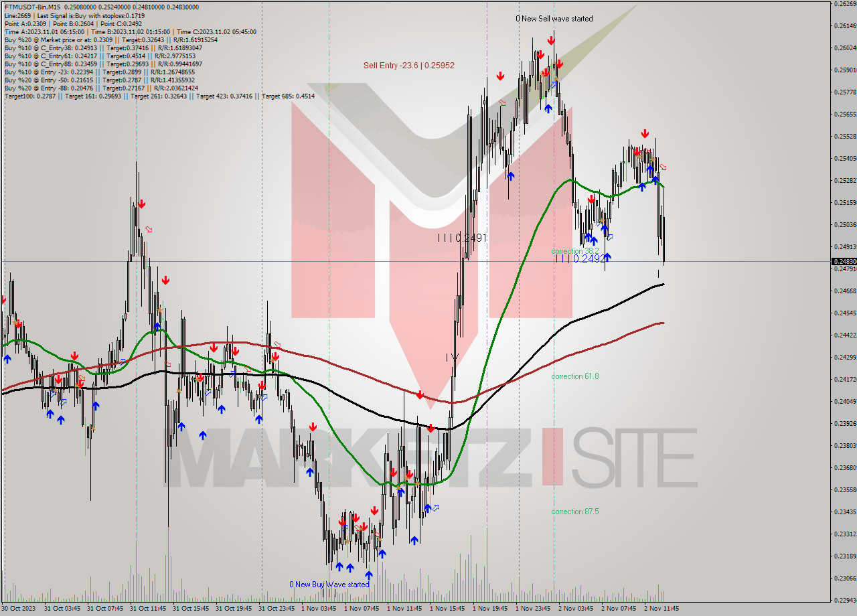The image size is (857, 616).
Task: Click the '30 Oct 2023' time axis label
Action: (19, 609)
